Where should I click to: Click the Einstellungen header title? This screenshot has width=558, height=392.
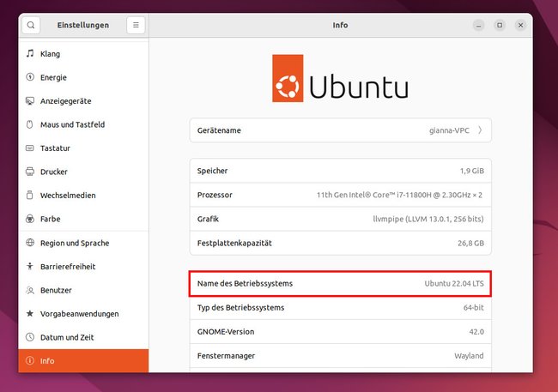(x=83, y=25)
